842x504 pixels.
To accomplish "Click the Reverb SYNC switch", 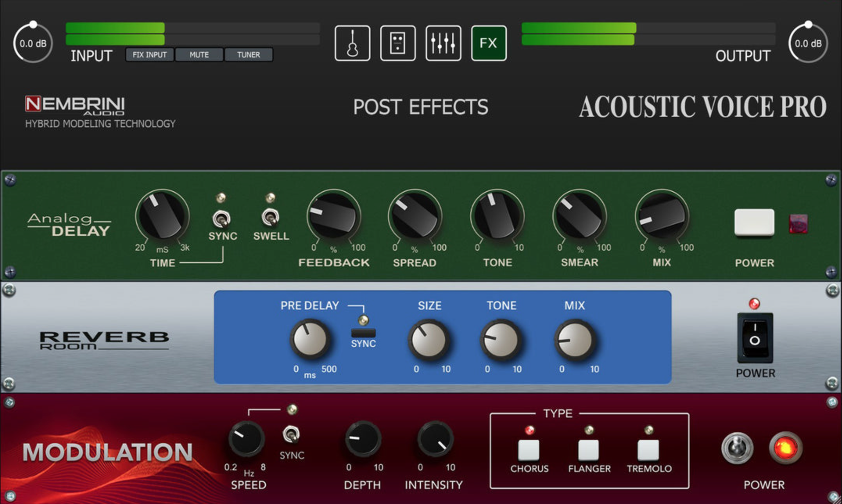I will tap(363, 333).
